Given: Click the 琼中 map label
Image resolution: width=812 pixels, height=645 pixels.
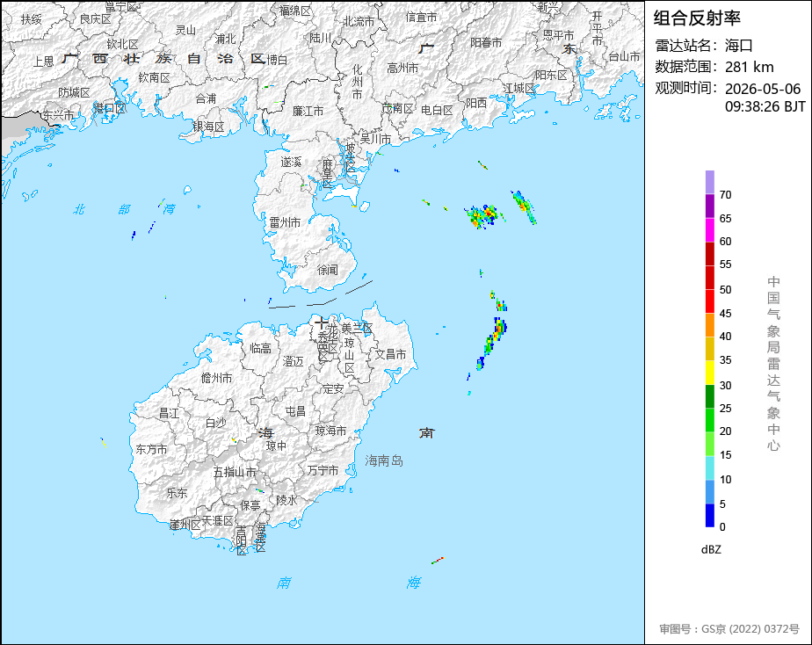Looking at the screenshot, I should click(276, 446).
